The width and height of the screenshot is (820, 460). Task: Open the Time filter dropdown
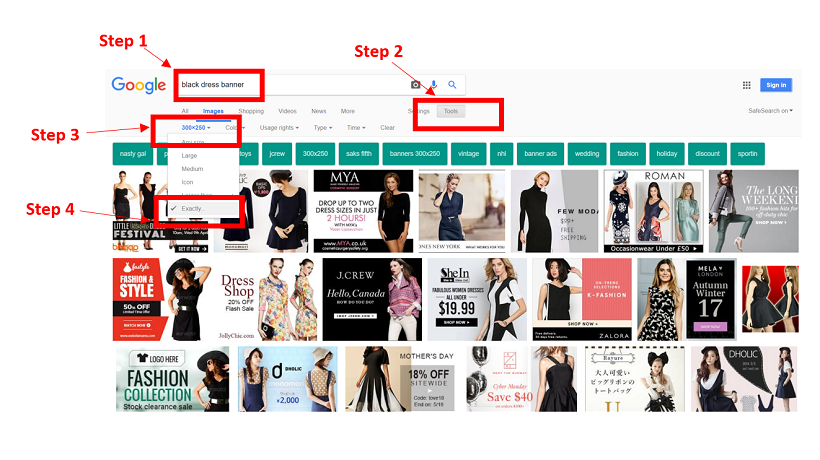click(x=355, y=128)
